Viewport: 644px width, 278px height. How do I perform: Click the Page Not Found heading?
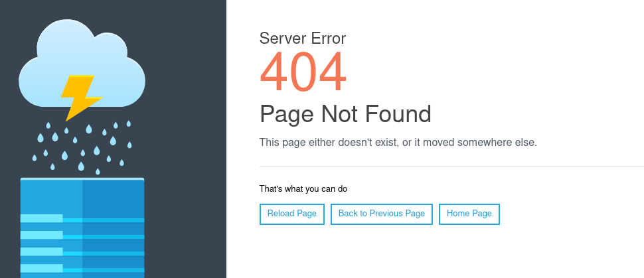click(345, 113)
